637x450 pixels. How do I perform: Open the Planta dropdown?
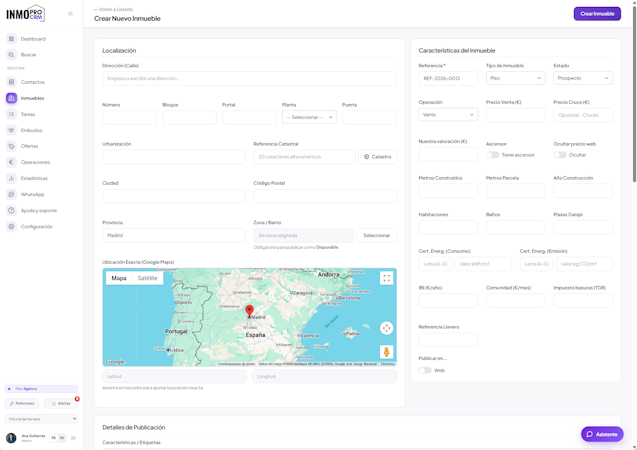309,117
